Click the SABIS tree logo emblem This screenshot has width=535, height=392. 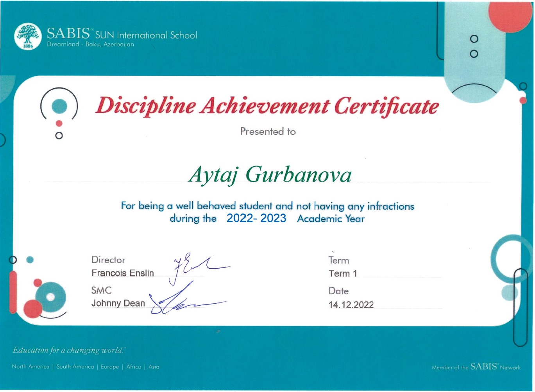coord(28,37)
